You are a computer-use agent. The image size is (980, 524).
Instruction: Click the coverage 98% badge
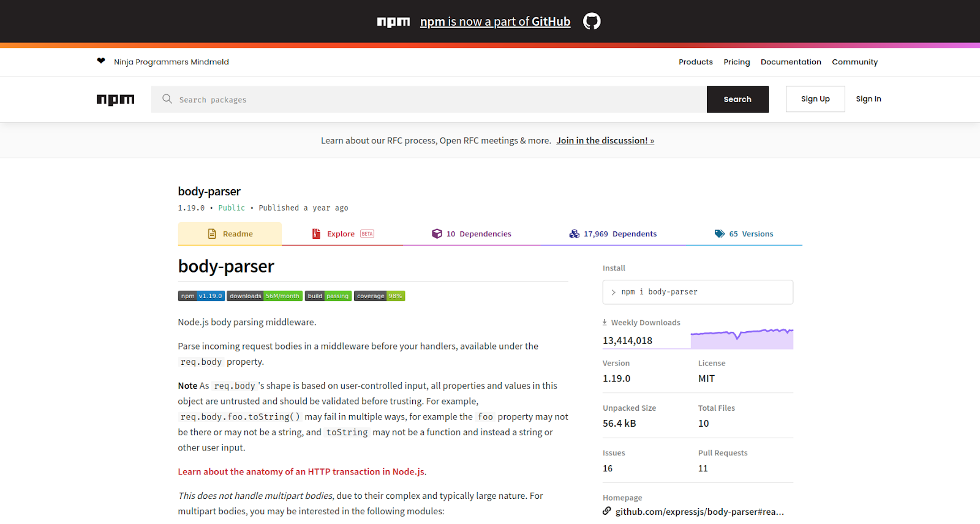coord(380,296)
